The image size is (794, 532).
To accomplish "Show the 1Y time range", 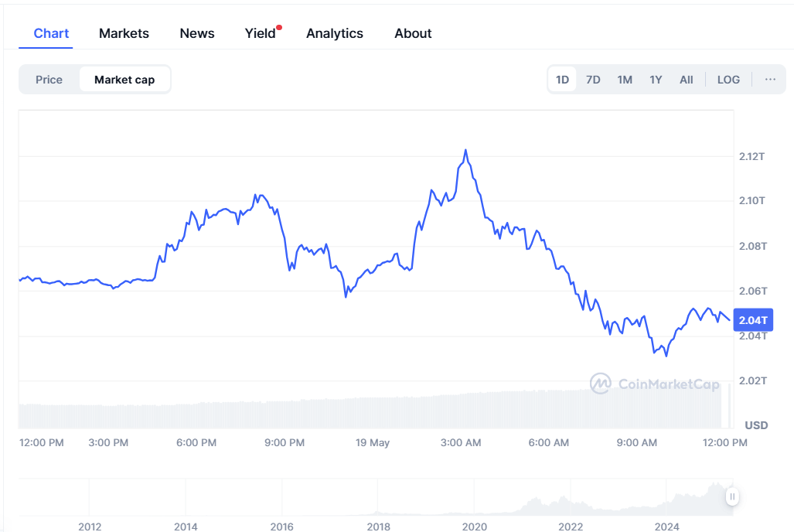I will [656, 80].
